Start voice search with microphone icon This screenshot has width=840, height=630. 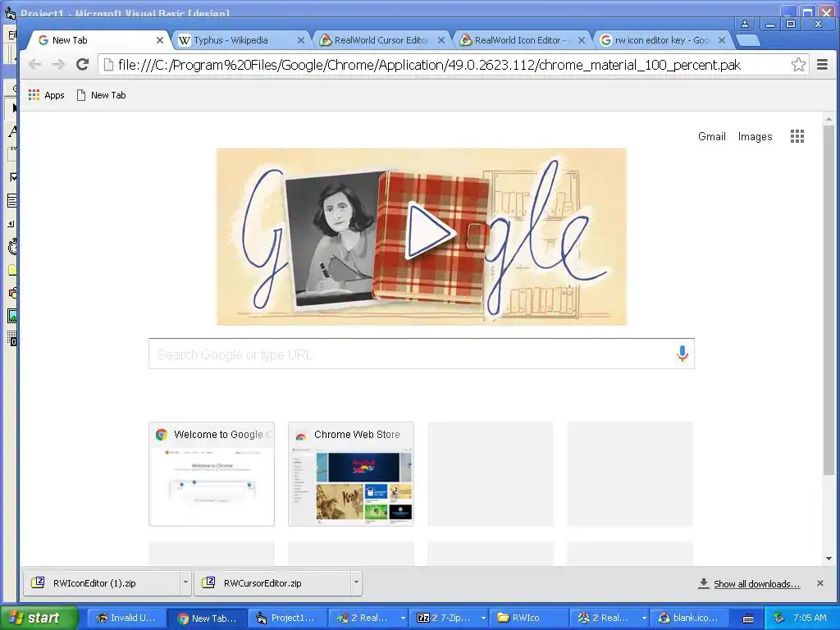tap(682, 354)
